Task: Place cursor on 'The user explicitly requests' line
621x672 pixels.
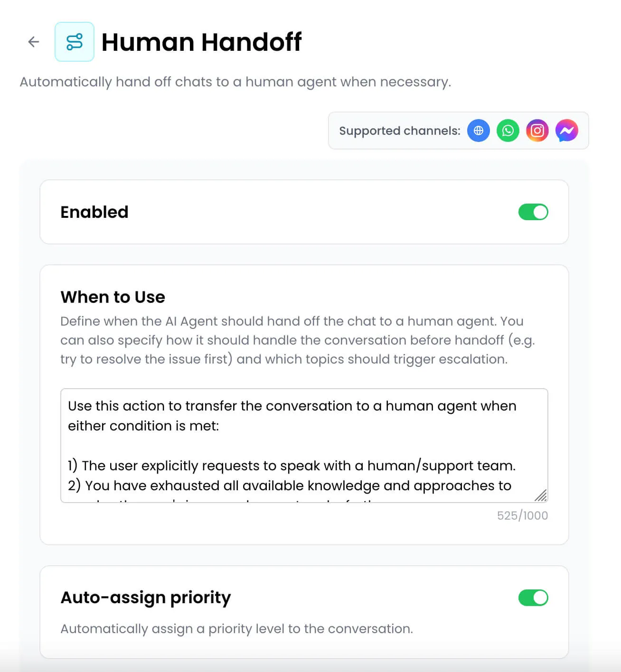Action: (x=292, y=466)
